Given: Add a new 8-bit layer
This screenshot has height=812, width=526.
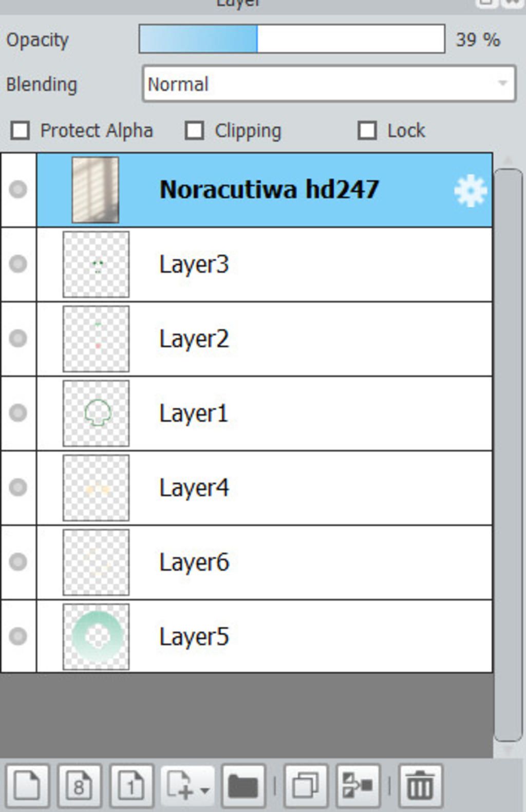Looking at the screenshot, I should 79,785.
